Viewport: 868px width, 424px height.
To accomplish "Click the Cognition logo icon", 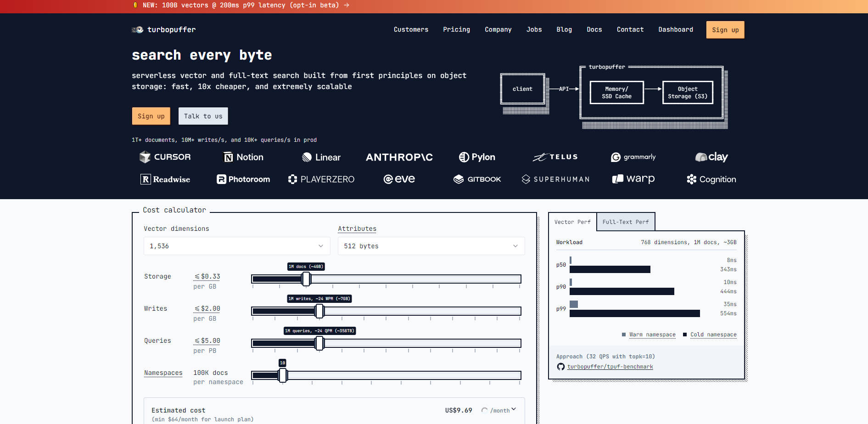I will tap(691, 179).
